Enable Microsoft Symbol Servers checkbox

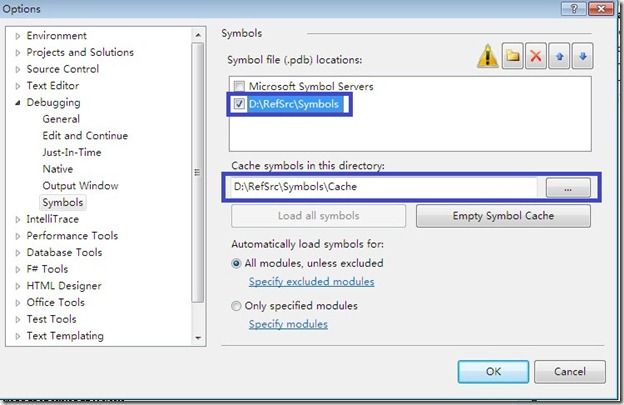(239, 86)
